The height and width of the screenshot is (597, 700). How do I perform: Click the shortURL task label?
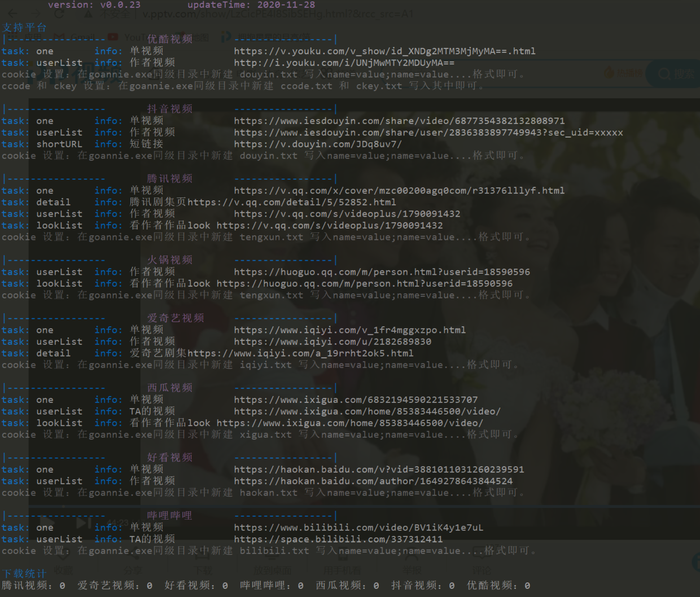point(59,144)
